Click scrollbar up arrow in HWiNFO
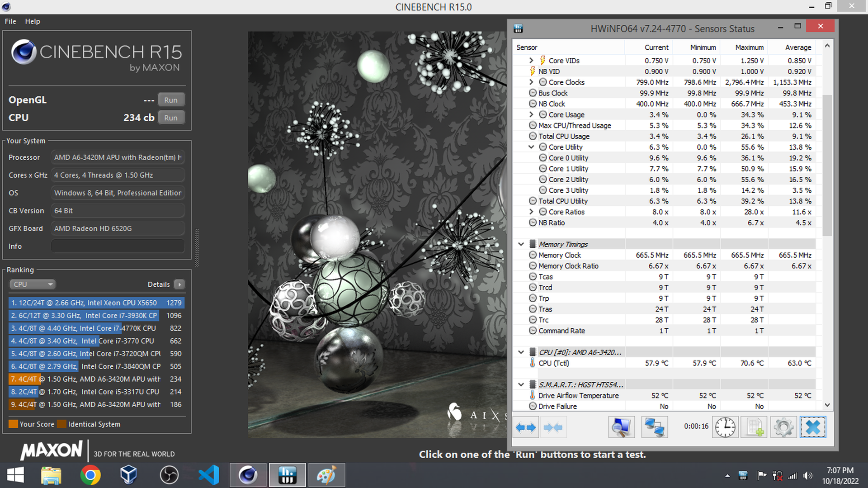Image resolution: width=868 pixels, height=488 pixels. (827, 46)
